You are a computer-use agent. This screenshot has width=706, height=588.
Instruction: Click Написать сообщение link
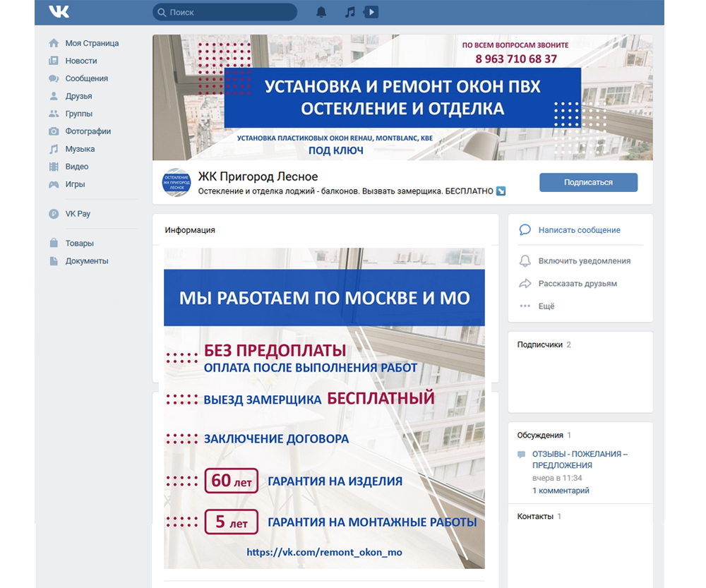(x=579, y=230)
